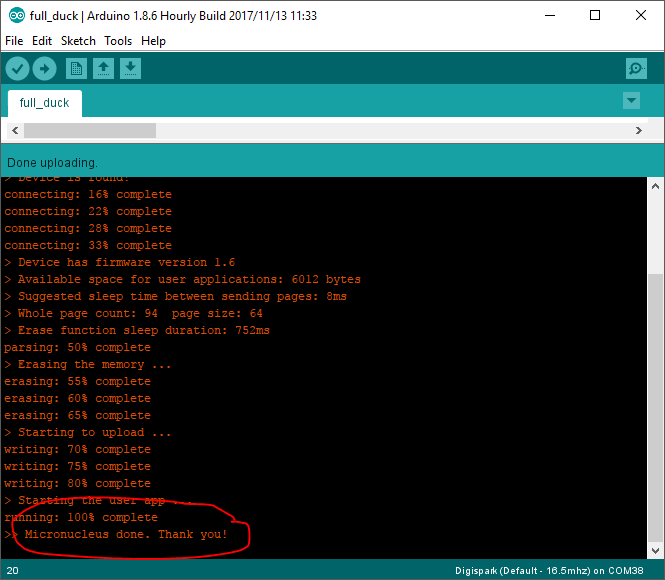Save the sketch with the Save icon
This screenshot has width=665, height=580.
pos(131,69)
